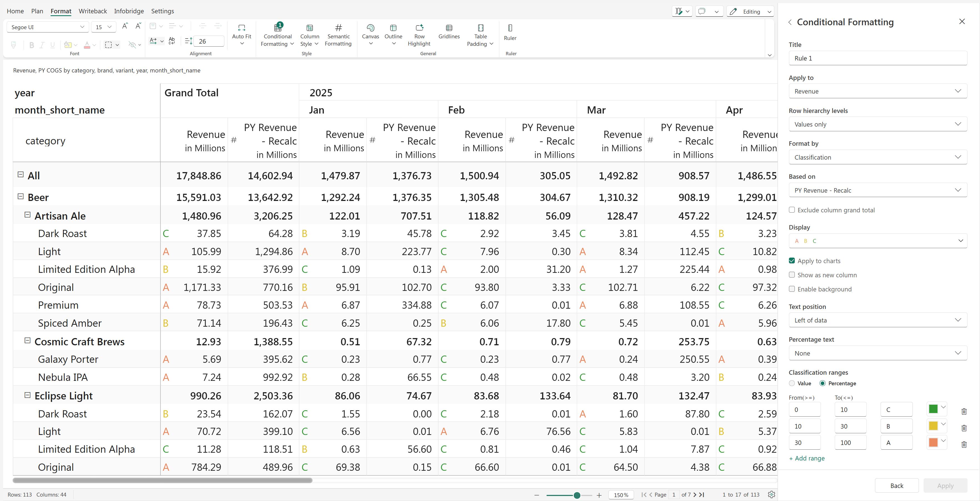This screenshot has width=980, height=501.
Task: Open the Infobridge tab
Action: tap(129, 11)
